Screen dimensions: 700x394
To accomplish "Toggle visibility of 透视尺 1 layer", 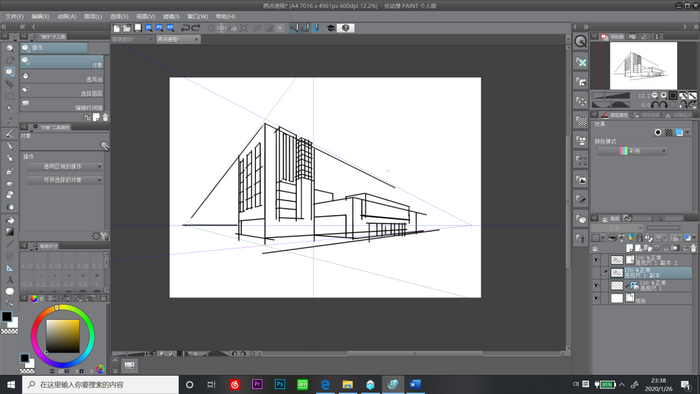I will click(x=596, y=286).
